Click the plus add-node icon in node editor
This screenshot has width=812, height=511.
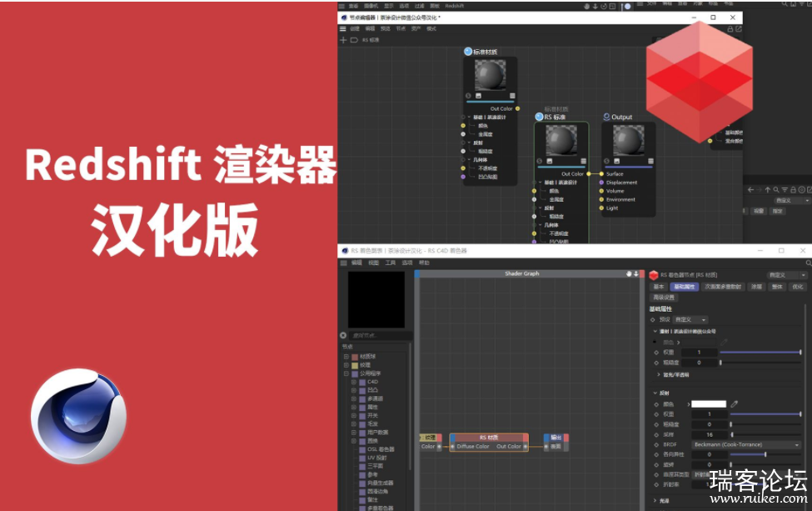click(x=343, y=40)
